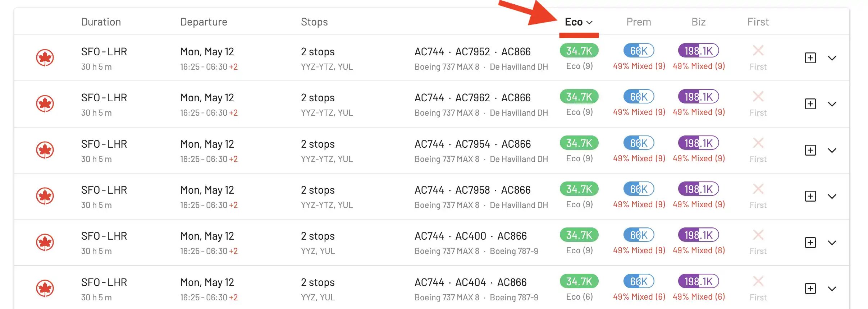The width and height of the screenshot is (868, 309).
Task: Select the 198.1K Biz fare for AC400
Action: (x=698, y=235)
